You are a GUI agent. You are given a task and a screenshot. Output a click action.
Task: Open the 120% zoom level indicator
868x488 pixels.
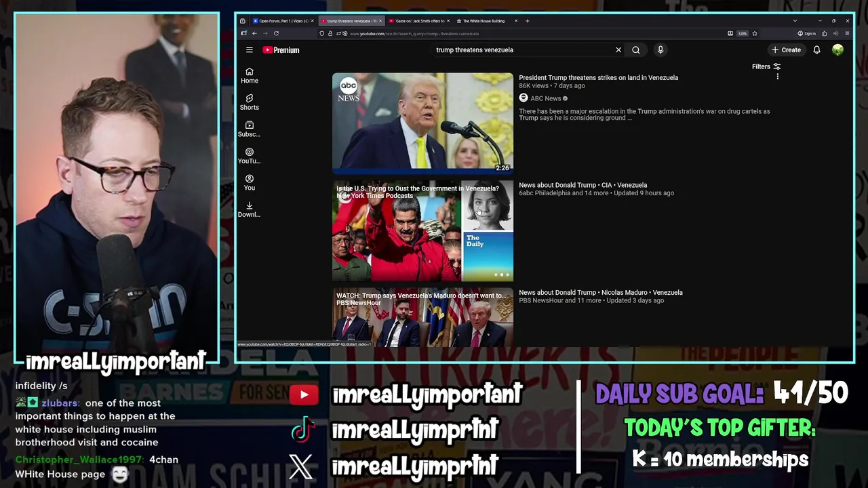[x=743, y=33]
